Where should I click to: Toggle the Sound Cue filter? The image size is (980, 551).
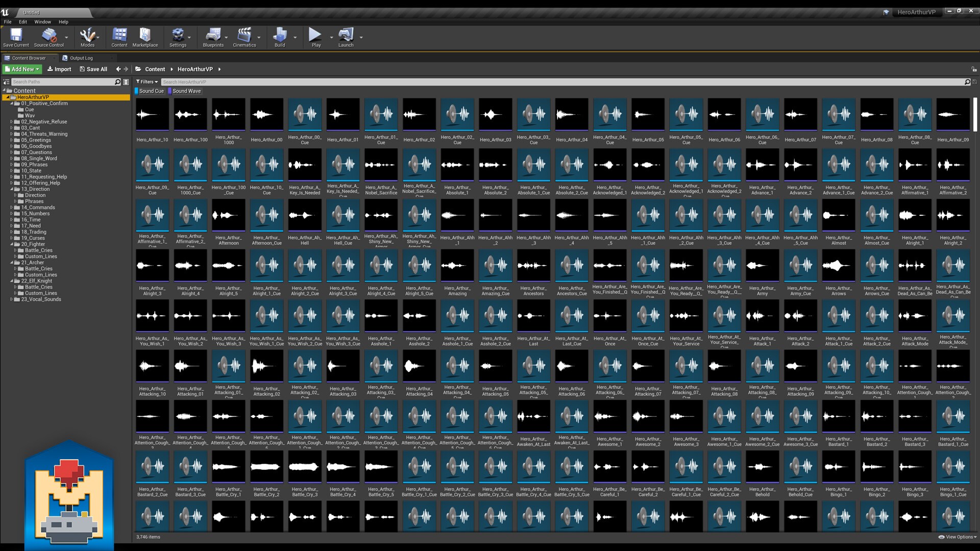pos(149,91)
